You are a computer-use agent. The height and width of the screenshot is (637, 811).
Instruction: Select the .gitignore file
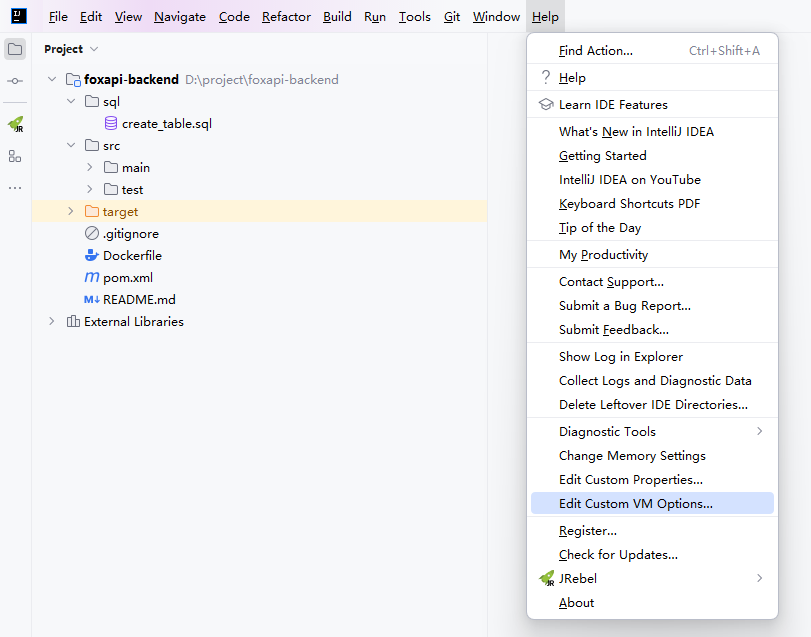(130, 234)
